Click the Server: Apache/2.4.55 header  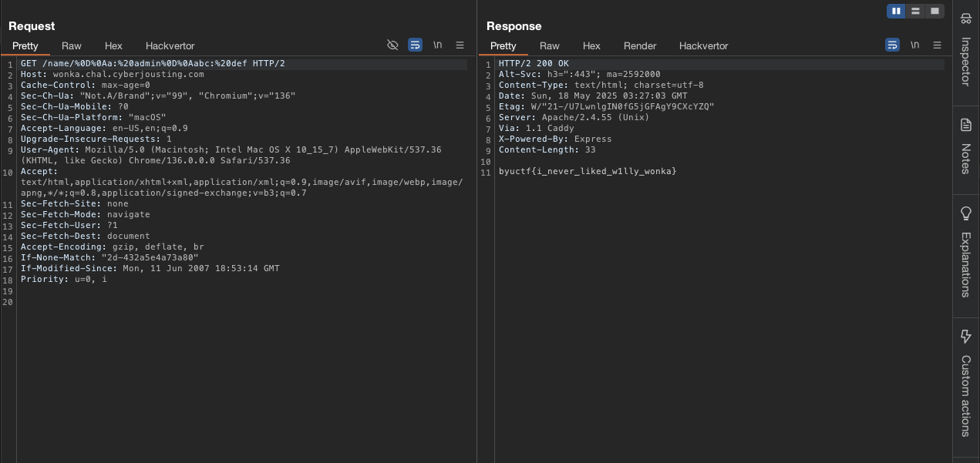tap(574, 118)
